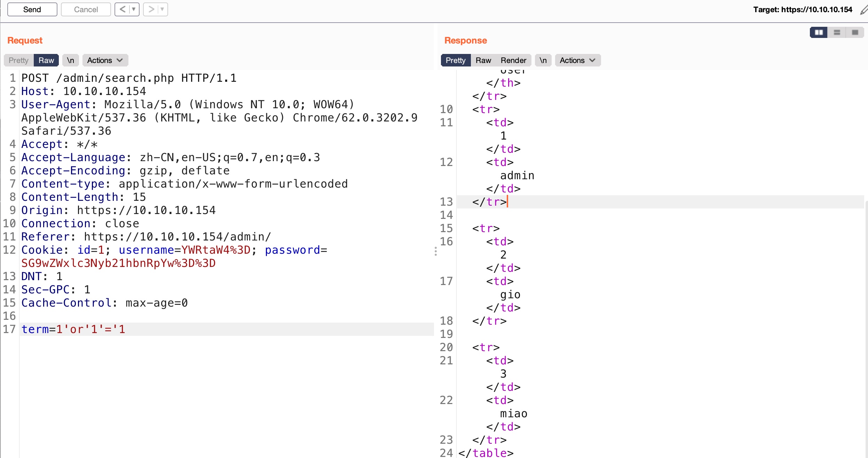Go forward in request history
Image resolution: width=868 pixels, height=458 pixels.
[x=151, y=9]
